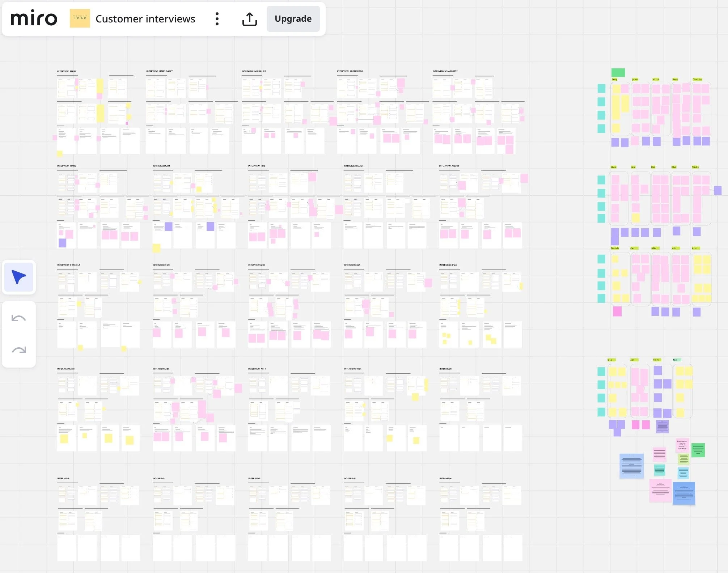Click the green Terry name label
The width and height of the screenshot is (728, 573).
tap(614, 80)
